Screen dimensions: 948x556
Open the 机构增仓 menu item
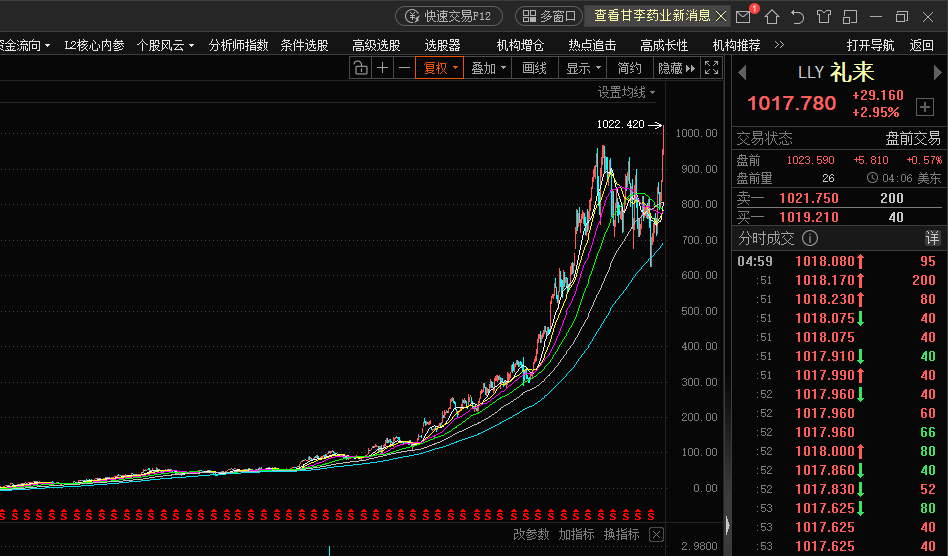tap(520, 45)
